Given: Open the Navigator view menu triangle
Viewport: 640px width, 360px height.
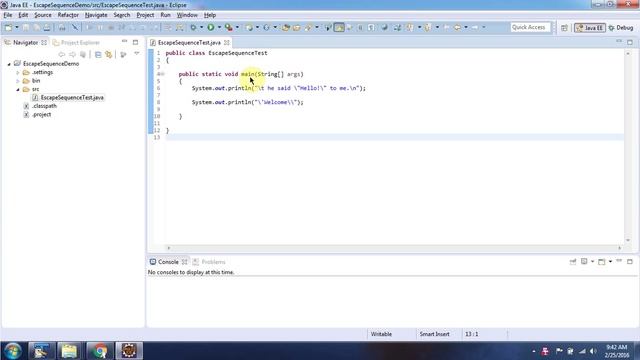Looking at the screenshot, I should [x=137, y=54].
